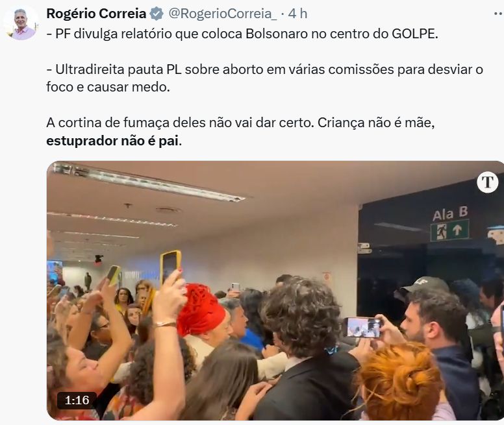
Task: Click the bold phrase "estuprador não é pai"
Action: (112, 141)
